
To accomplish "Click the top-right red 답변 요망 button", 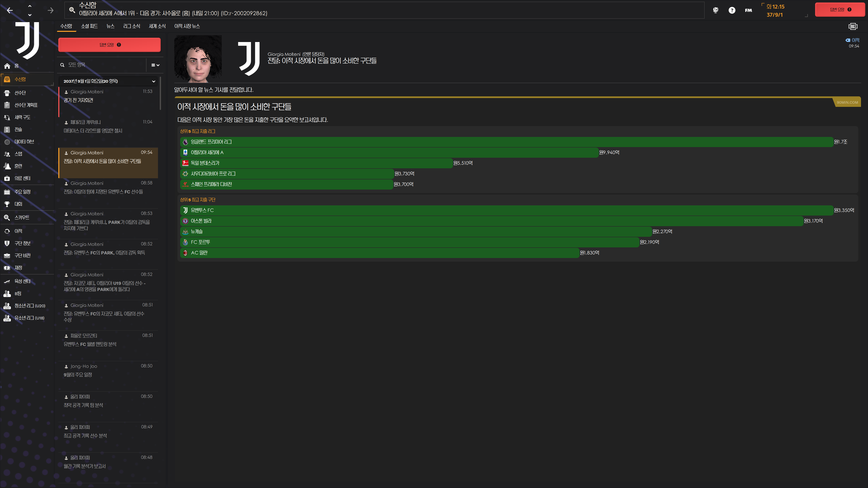I will (840, 9).
